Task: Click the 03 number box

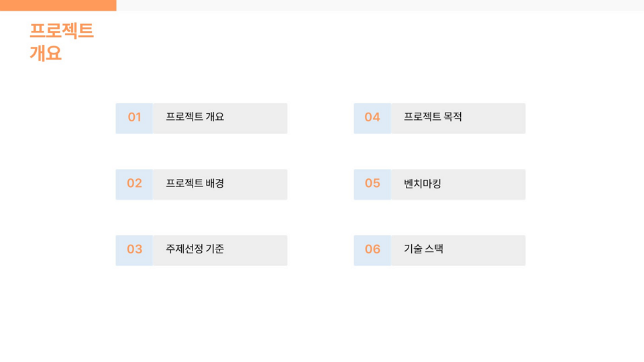Action: coord(134,250)
